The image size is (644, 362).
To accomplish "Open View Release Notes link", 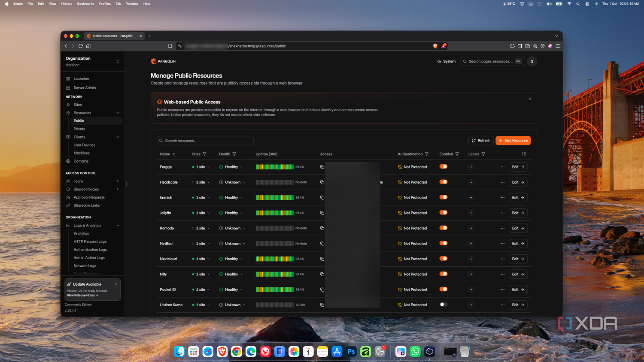I will coord(82,296).
